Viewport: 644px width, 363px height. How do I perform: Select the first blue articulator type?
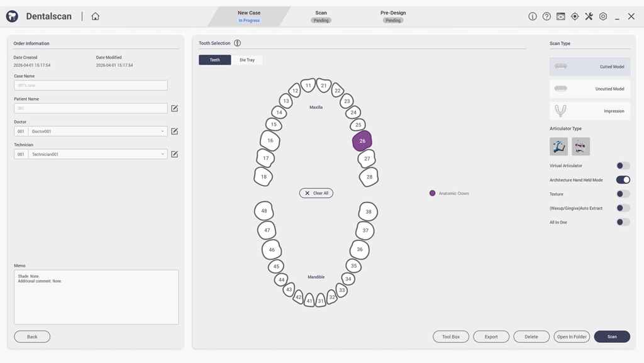tap(558, 147)
